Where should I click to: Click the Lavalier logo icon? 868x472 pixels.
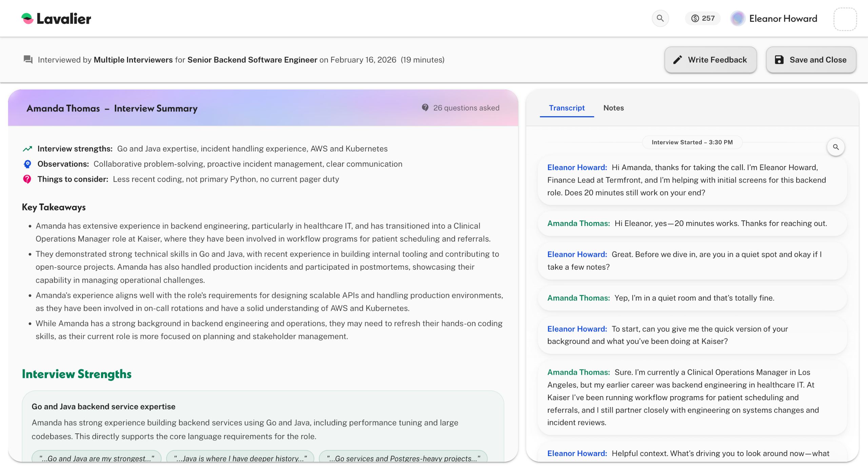click(x=27, y=19)
